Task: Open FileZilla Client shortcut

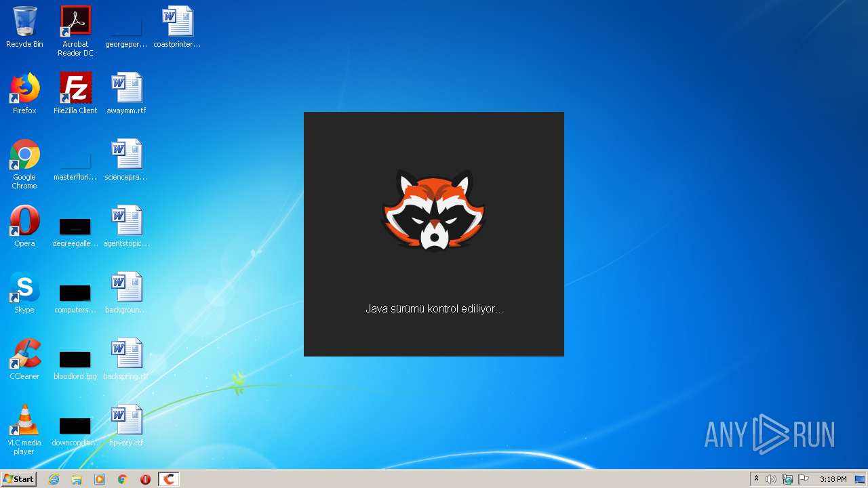Action: (x=75, y=94)
